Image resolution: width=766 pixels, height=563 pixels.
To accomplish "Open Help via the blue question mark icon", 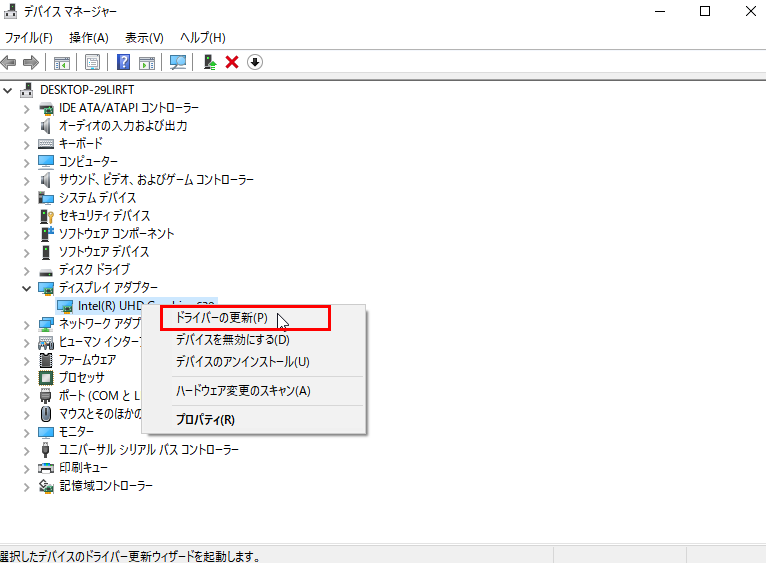I will point(124,62).
